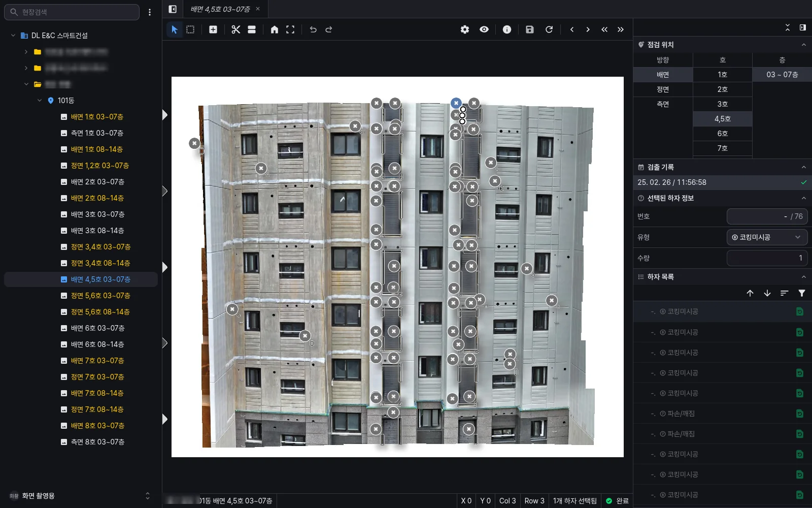This screenshot has height=508, width=812.
Task: Collapse the 하자 목록 section
Action: (804, 277)
